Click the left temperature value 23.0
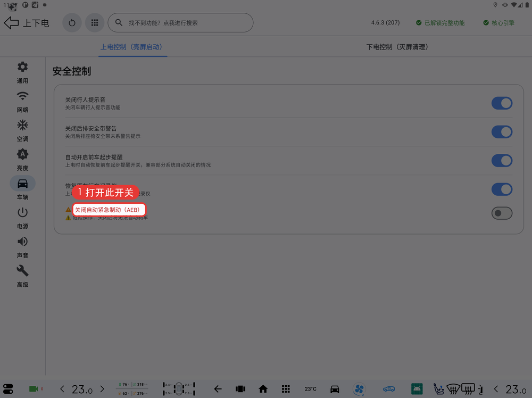 tap(82, 389)
